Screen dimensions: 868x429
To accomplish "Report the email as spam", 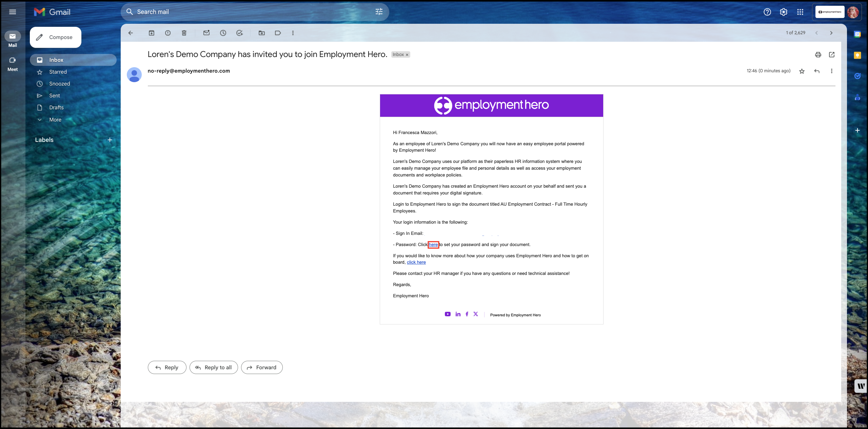I will click(x=168, y=33).
